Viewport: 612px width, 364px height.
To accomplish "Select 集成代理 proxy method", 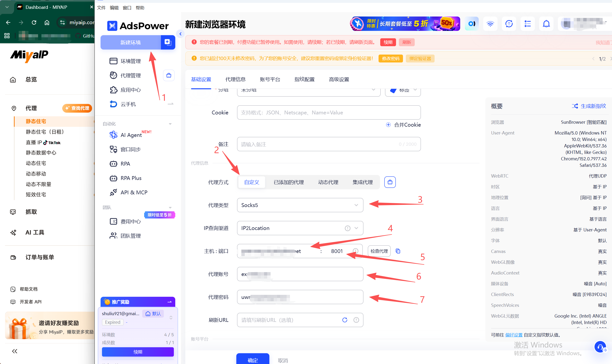I will pos(363,182).
